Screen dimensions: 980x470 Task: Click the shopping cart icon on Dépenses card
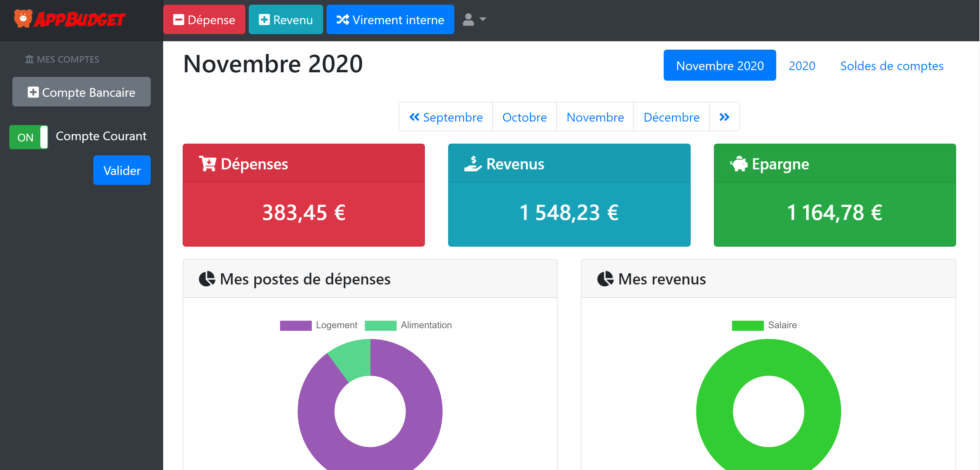point(207,163)
